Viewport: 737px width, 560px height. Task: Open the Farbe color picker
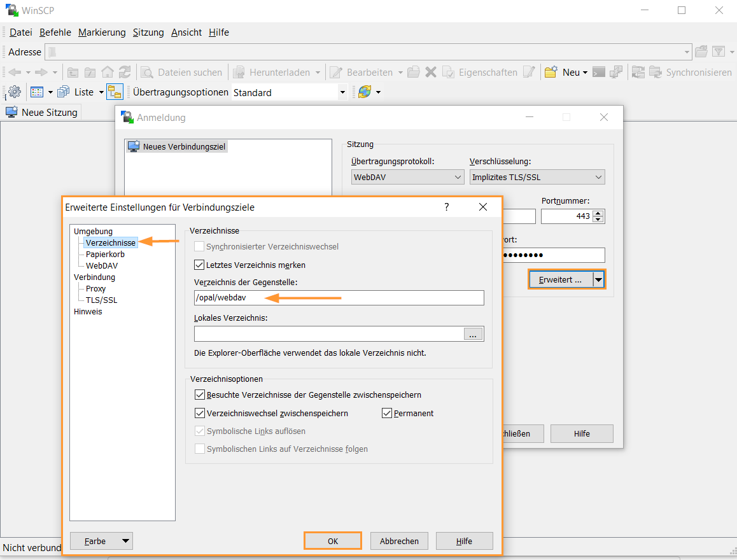[101, 540]
